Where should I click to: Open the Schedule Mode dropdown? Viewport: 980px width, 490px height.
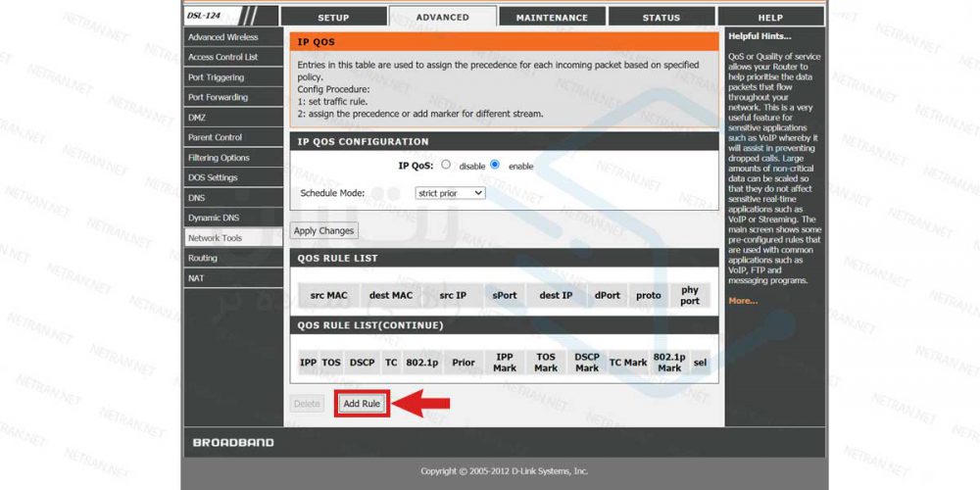[x=450, y=194]
